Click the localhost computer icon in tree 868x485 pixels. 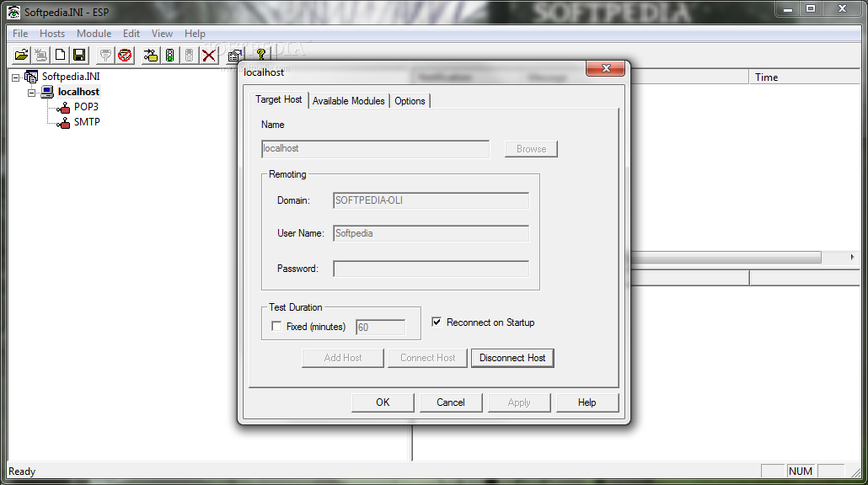click(47, 92)
